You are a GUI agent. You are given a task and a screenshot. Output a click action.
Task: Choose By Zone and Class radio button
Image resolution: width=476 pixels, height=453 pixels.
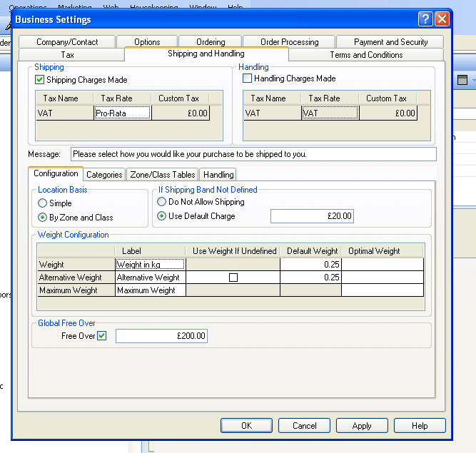(x=43, y=218)
